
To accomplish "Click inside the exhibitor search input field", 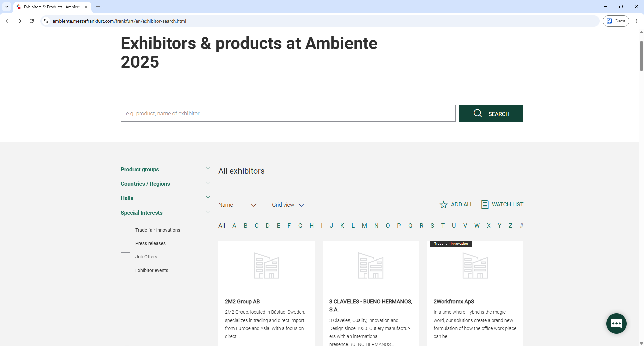I will (288, 113).
